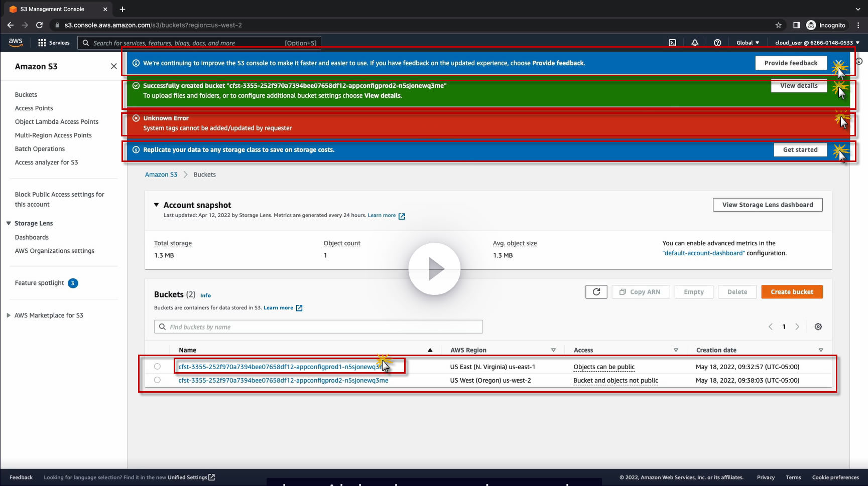The image size is (868, 486).
Task: Click the Create bucket button
Action: tap(792, 292)
